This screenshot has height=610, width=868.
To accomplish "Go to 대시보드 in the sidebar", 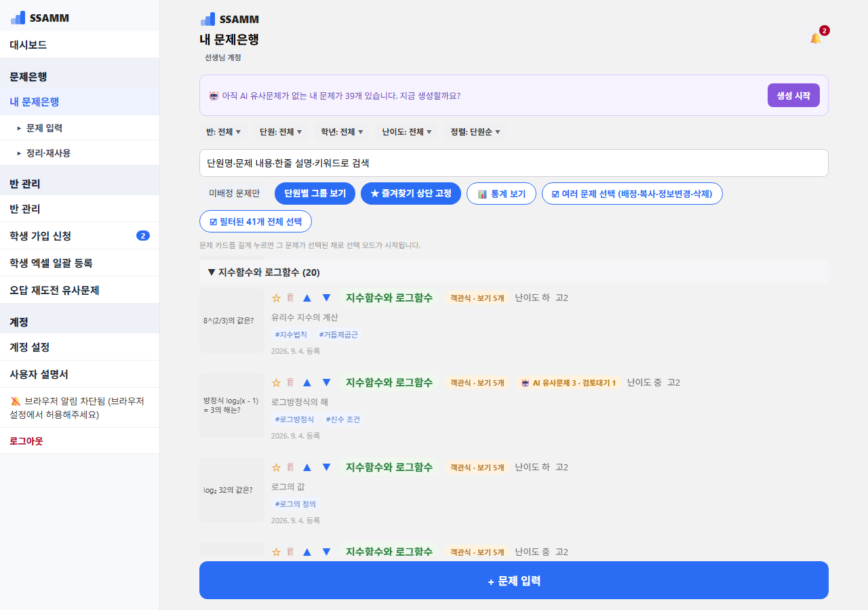I will [x=79, y=45].
